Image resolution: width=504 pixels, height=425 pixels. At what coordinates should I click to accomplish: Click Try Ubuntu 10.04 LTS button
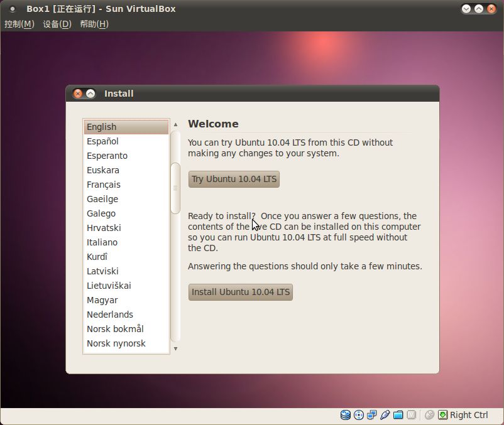point(234,179)
